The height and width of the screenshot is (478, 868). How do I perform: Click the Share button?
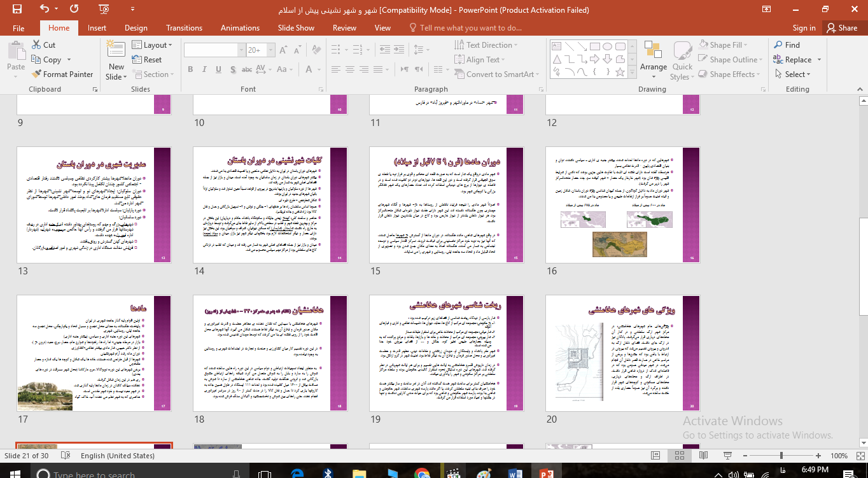[x=841, y=28]
